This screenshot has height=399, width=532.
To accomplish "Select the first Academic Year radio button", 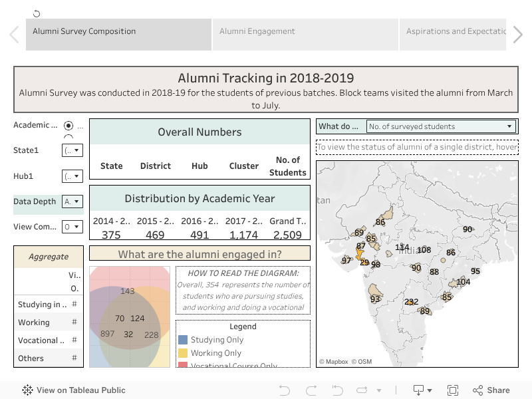I will tap(68, 126).
